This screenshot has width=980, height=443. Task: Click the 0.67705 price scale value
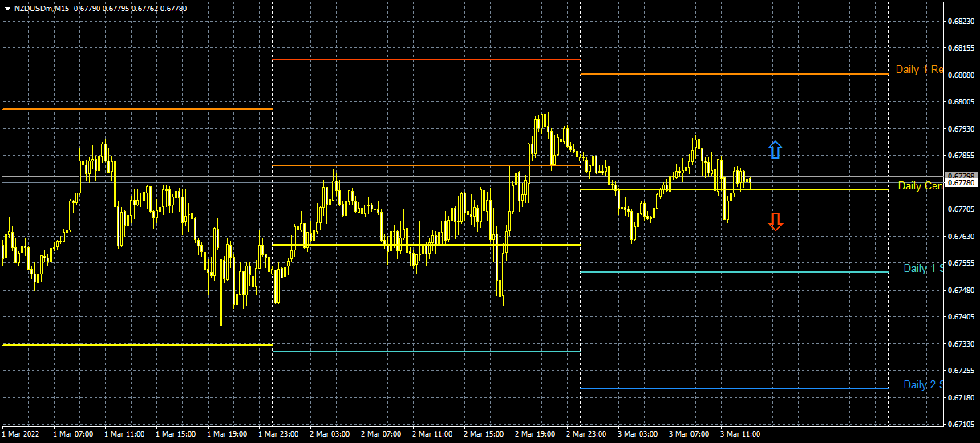(961, 209)
